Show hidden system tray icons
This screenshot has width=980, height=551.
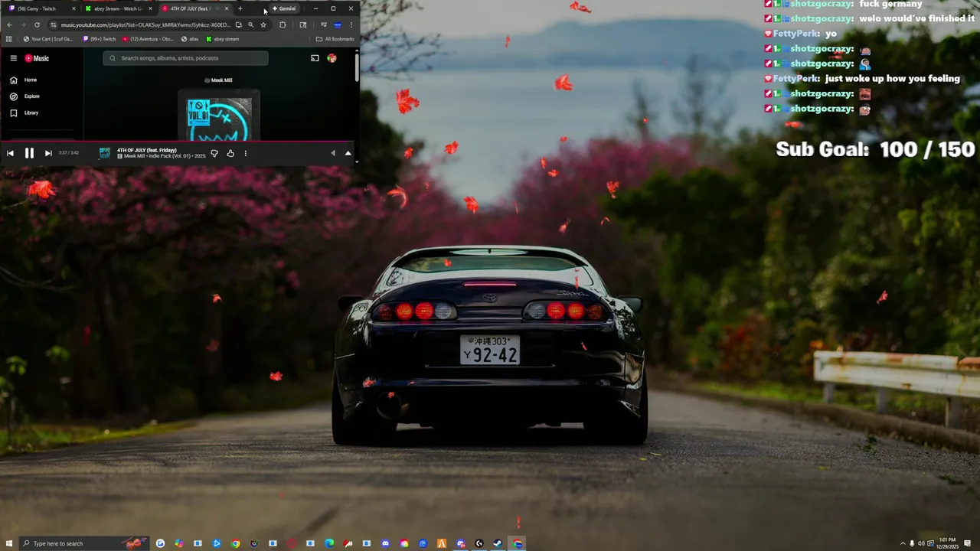coord(903,543)
